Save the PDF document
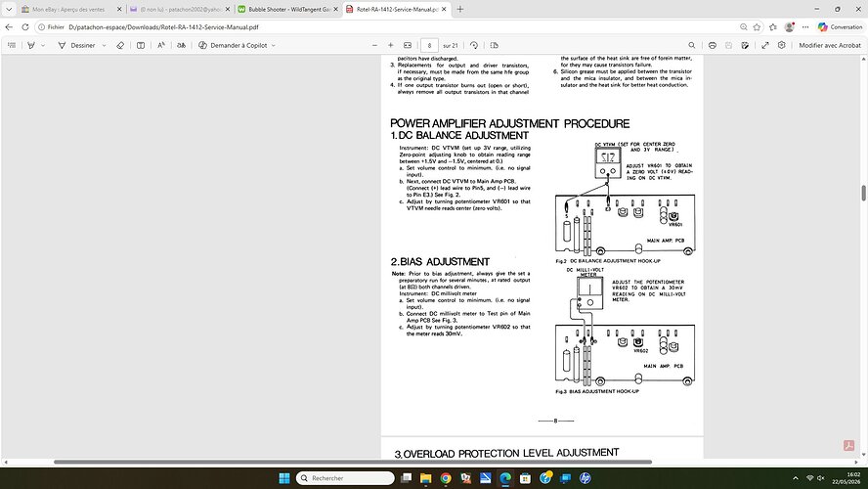The image size is (868, 489). tap(728, 45)
